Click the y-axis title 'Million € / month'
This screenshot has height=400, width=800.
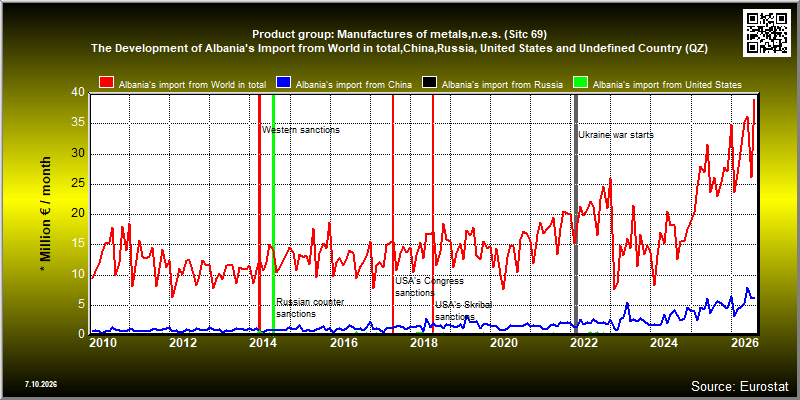tap(47, 215)
